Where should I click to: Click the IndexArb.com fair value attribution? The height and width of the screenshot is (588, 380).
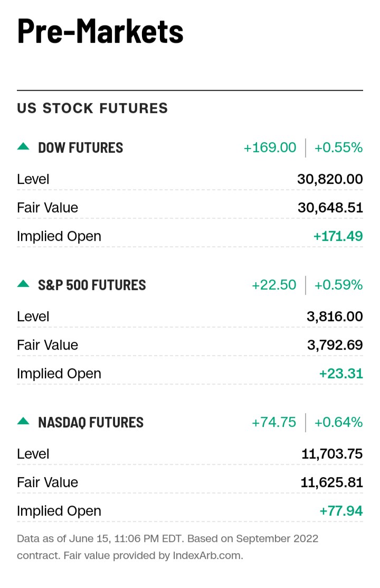click(207, 556)
